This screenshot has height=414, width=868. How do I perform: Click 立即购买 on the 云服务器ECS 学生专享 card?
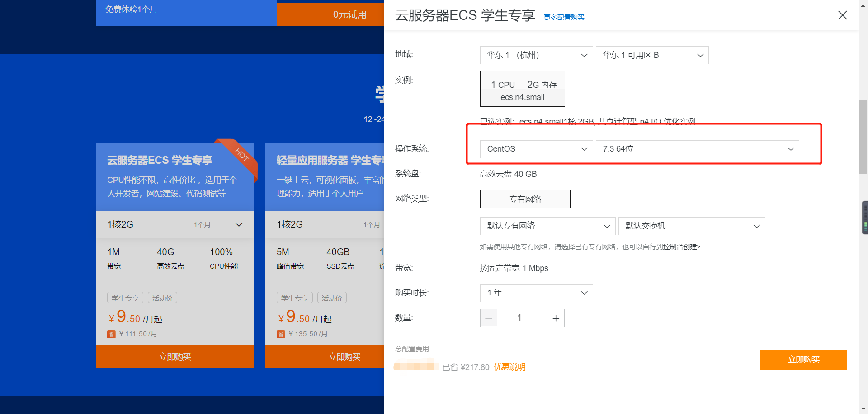[175, 357]
